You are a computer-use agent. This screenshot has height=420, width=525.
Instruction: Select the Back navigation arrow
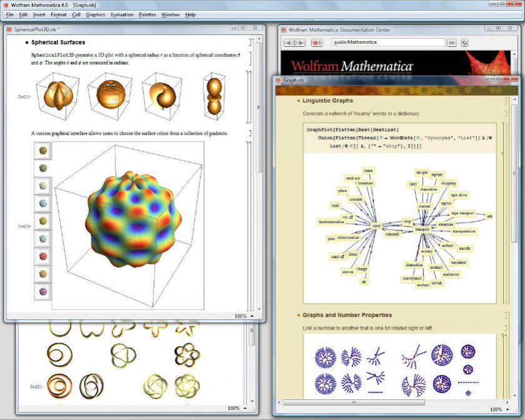point(289,43)
